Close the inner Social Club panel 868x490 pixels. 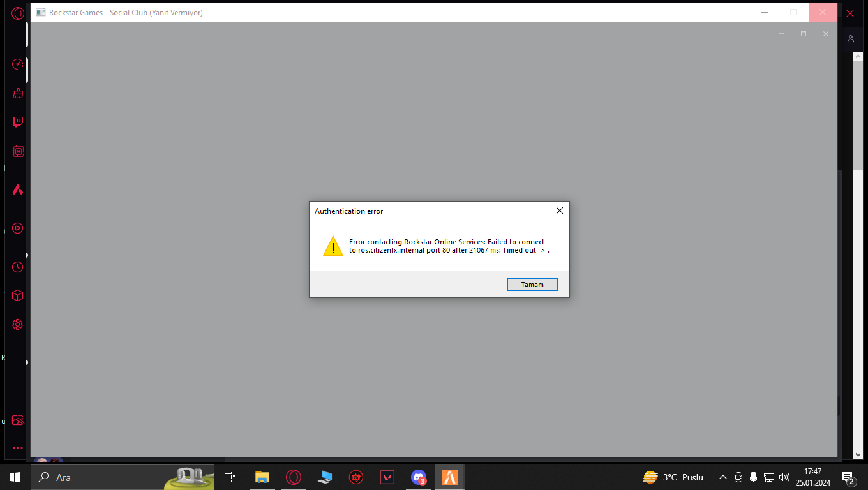[x=826, y=34]
